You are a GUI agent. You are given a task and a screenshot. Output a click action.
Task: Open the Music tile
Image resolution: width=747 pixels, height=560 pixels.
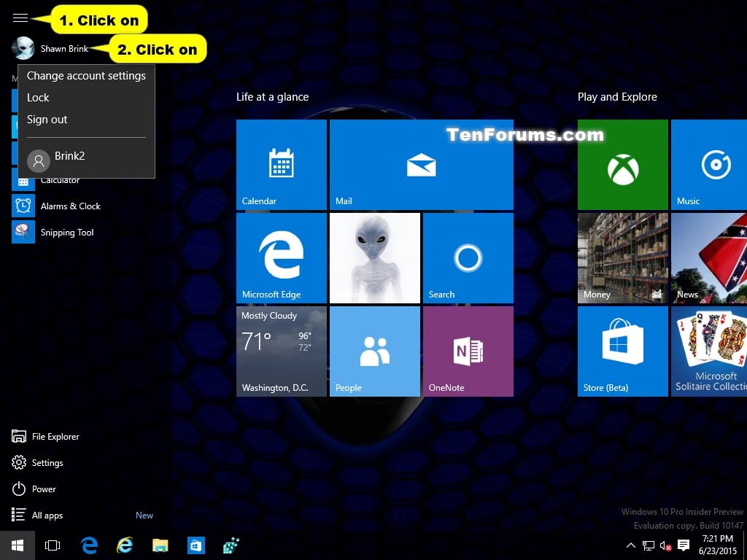[x=709, y=165]
